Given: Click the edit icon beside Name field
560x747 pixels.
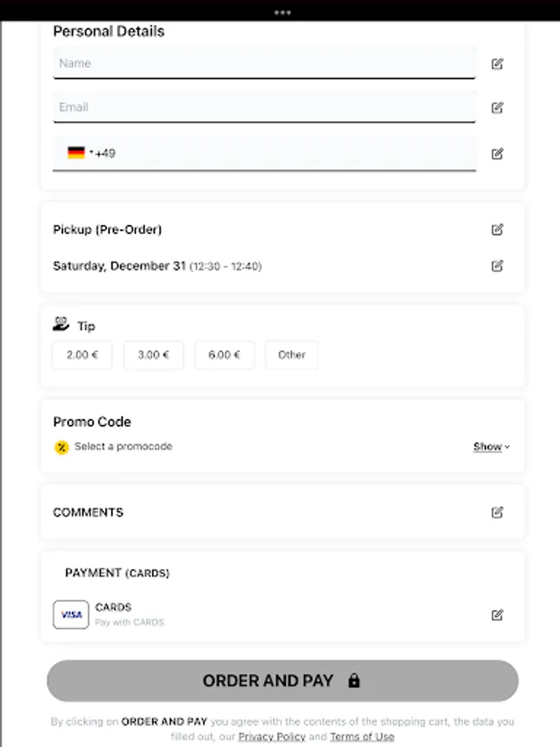Looking at the screenshot, I should tap(497, 64).
